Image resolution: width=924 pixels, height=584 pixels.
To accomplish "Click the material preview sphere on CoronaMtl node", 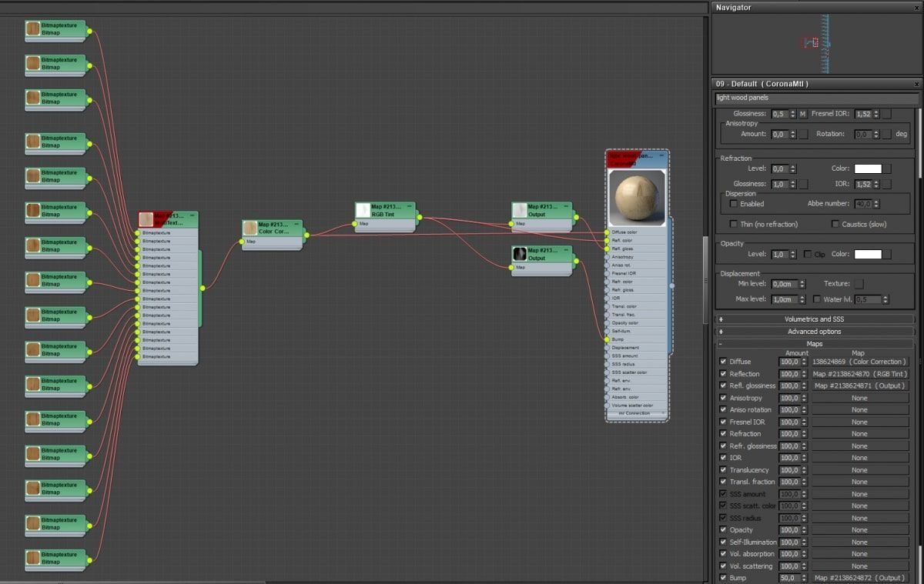I will pos(637,198).
